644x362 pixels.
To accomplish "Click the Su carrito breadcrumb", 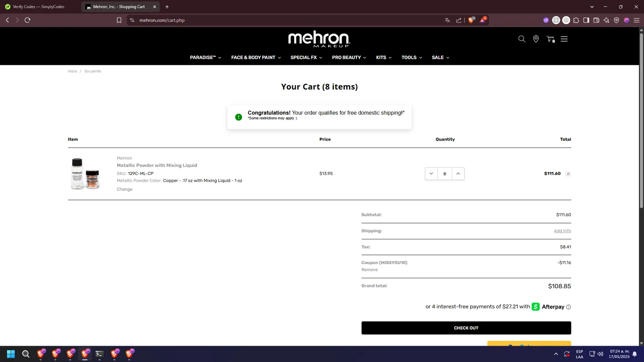I will [93, 71].
